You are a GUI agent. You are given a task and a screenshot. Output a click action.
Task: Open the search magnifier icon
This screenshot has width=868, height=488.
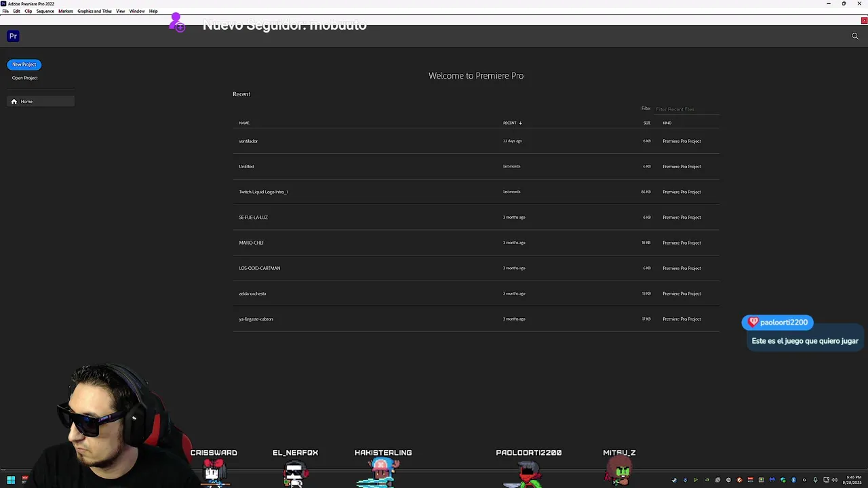click(855, 36)
